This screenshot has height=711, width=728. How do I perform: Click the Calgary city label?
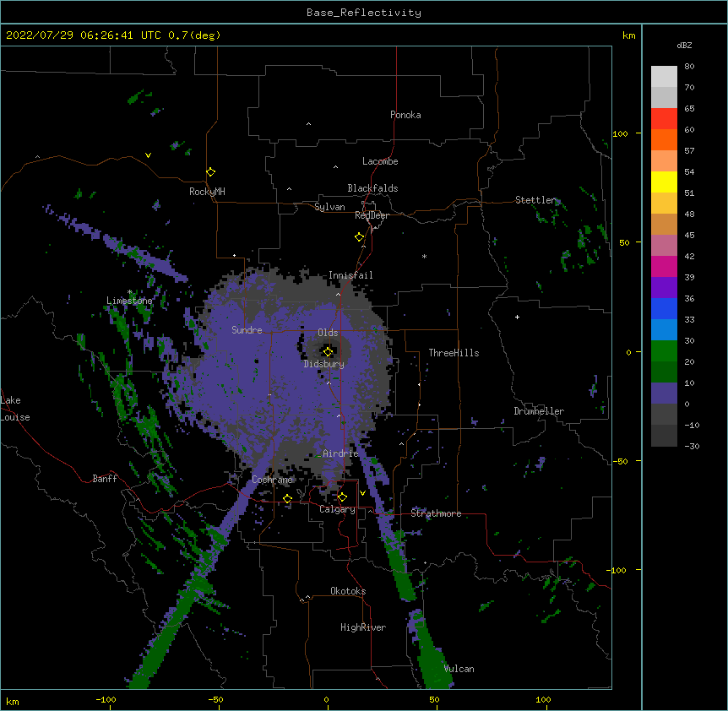pyautogui.click(x=338, y=509)
